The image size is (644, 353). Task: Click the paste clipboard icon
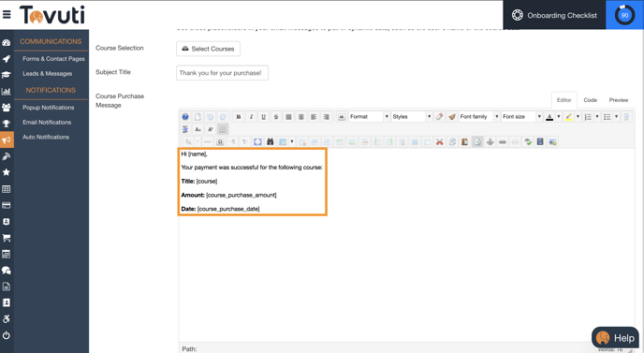click(464, 141)
